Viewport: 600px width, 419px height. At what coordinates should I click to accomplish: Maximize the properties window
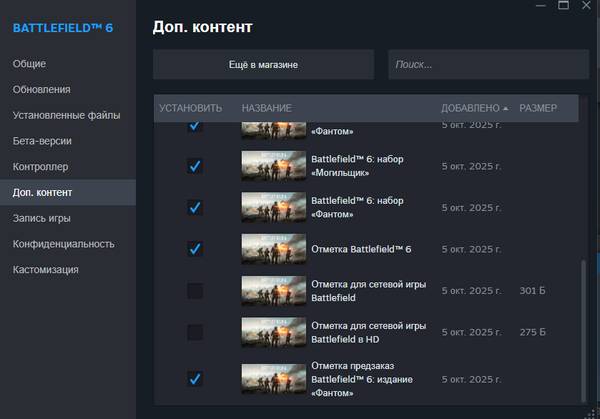[562, 6]
